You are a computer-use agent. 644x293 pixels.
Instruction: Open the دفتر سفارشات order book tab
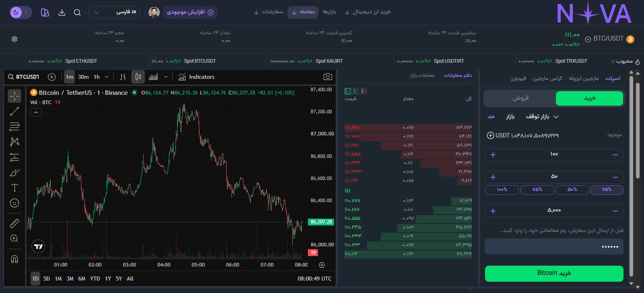click(x=458, y=76)
